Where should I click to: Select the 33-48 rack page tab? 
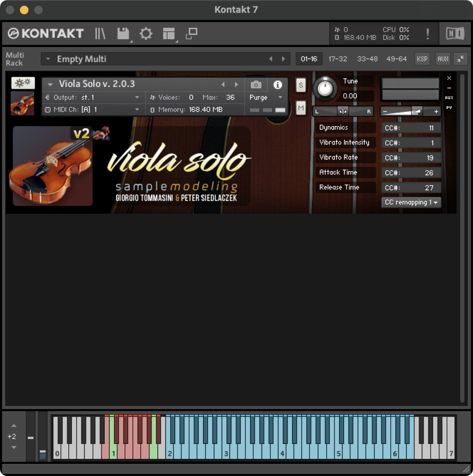(x=367, y=59)
